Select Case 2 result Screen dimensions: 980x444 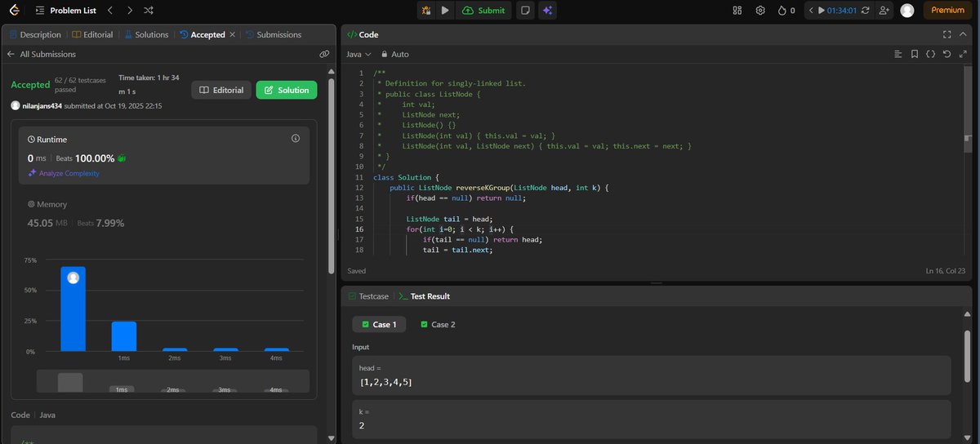pos(438,324)
